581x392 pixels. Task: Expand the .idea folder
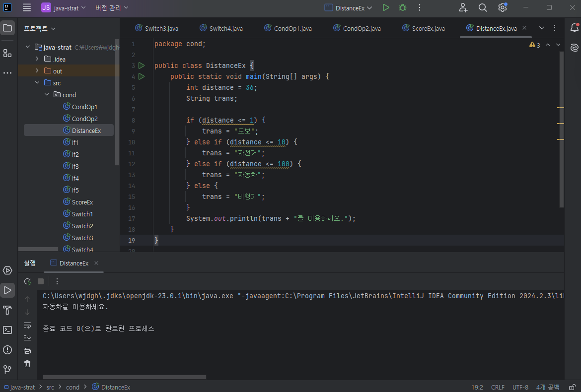37,59
